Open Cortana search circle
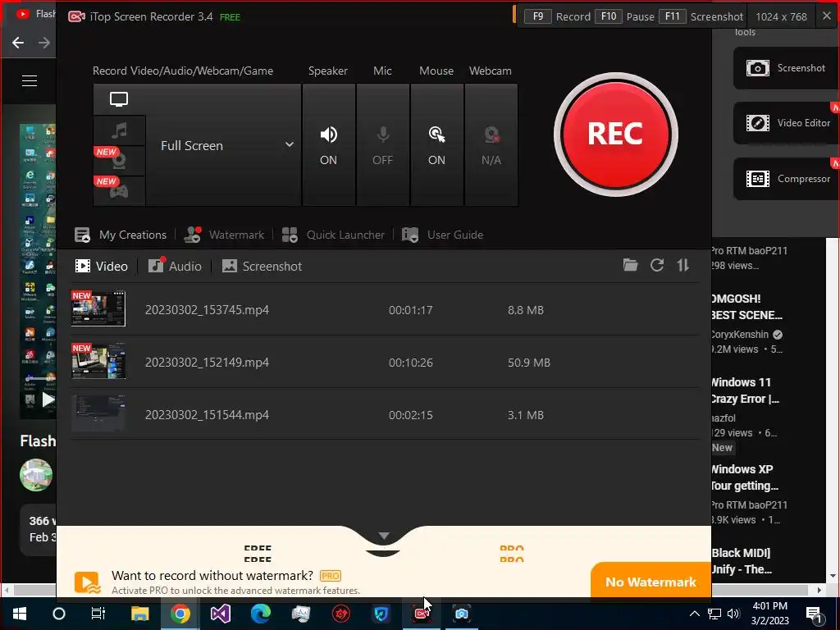This screenshot has height=630, width=840. [59, 614]
